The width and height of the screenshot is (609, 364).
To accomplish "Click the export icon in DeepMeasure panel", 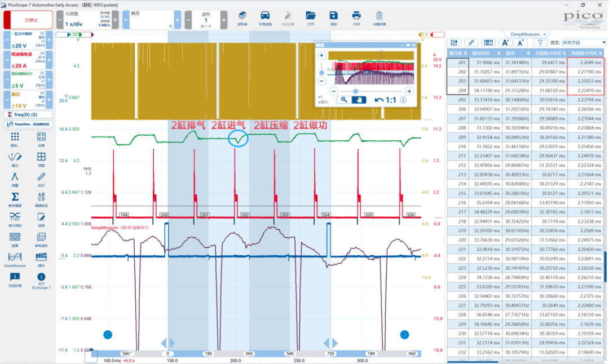I will 454,43.
